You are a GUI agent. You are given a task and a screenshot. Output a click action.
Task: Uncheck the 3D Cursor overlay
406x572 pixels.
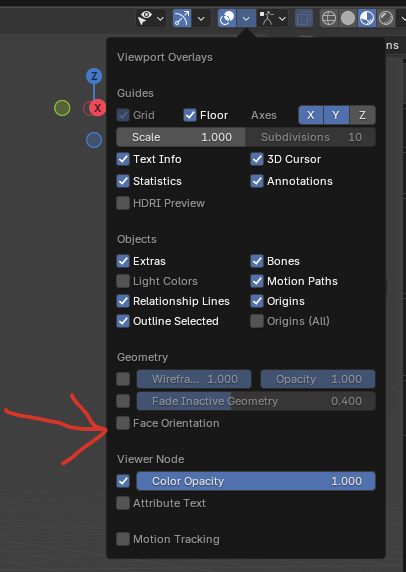click(x=257, y=159)
